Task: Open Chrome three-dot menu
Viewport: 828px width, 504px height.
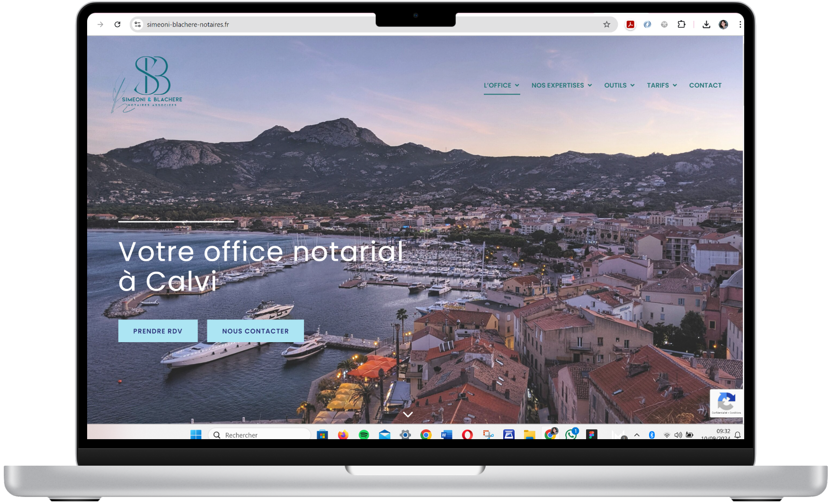Action: pos(739,25)
